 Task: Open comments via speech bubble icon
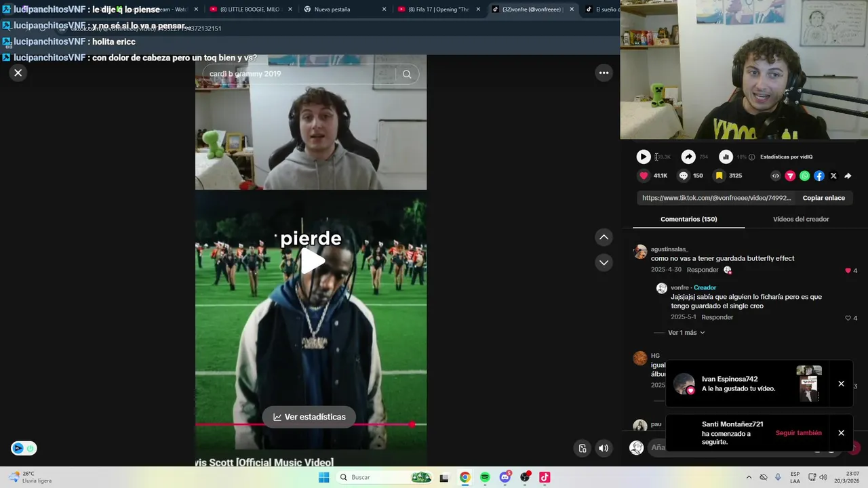click(x=684, y=176)
